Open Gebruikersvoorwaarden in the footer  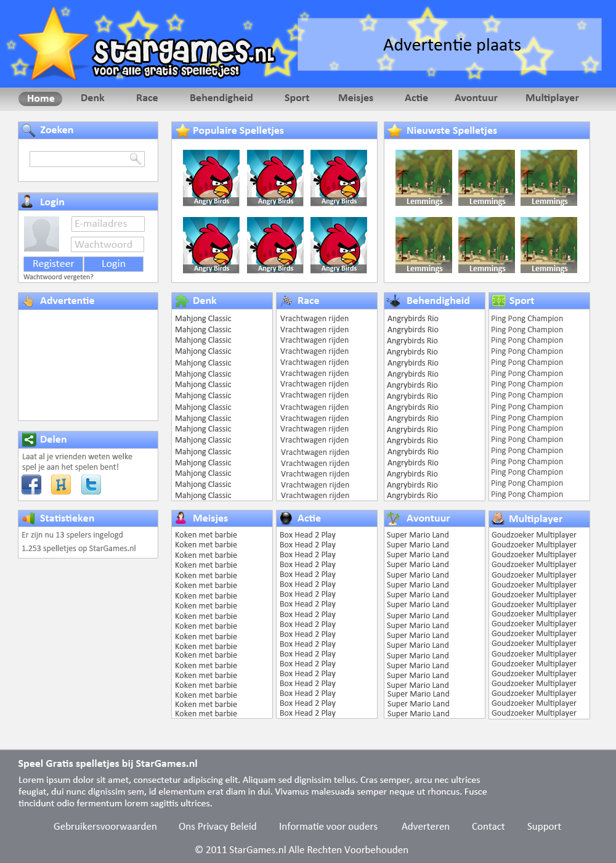point(105,827)
